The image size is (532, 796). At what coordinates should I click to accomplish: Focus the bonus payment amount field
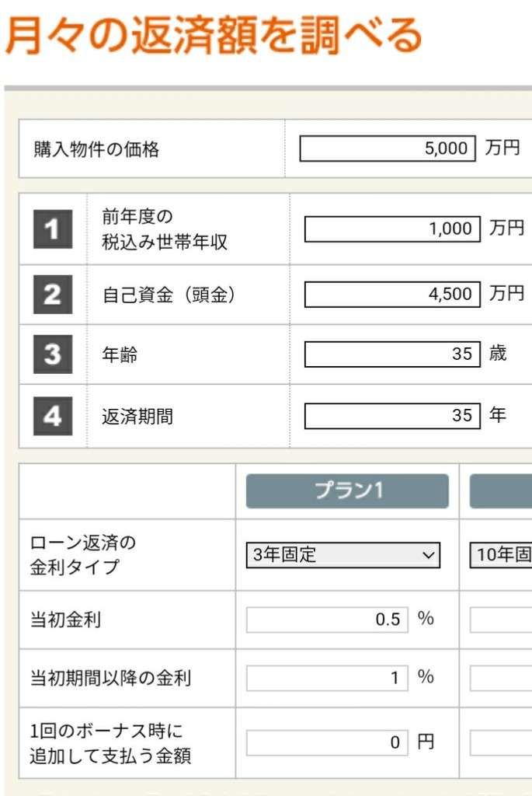click(x=327, y=742)
